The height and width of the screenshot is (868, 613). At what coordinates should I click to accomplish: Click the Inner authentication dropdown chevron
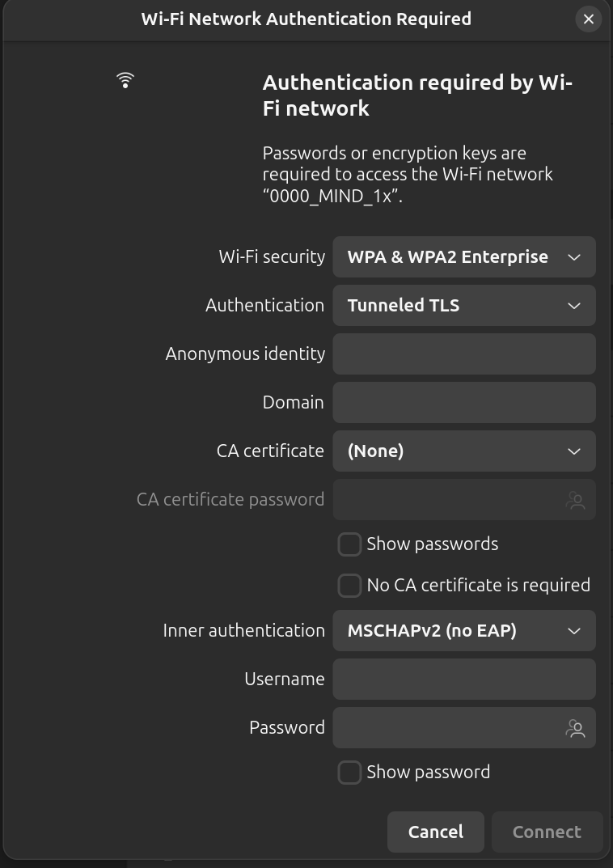click(x=574, y=631)
